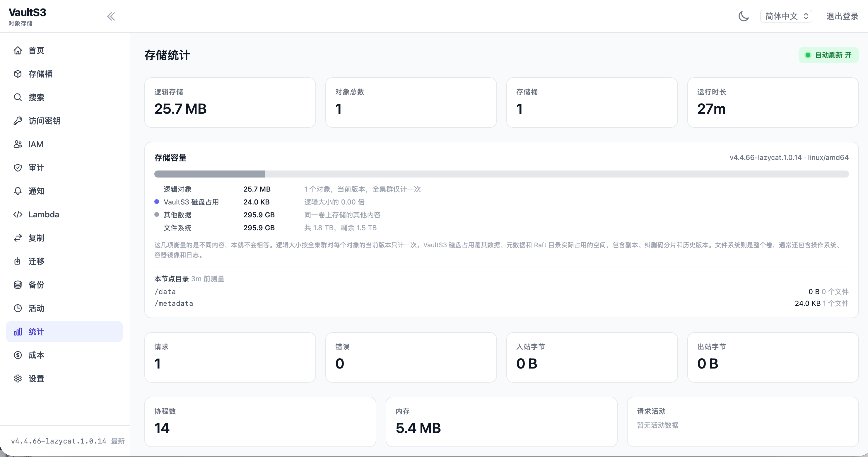Click the VaultS3 磁盘占用 row label
Image resolution: width=868 pixels, height=457 pixels.
(x=191, y=202)
